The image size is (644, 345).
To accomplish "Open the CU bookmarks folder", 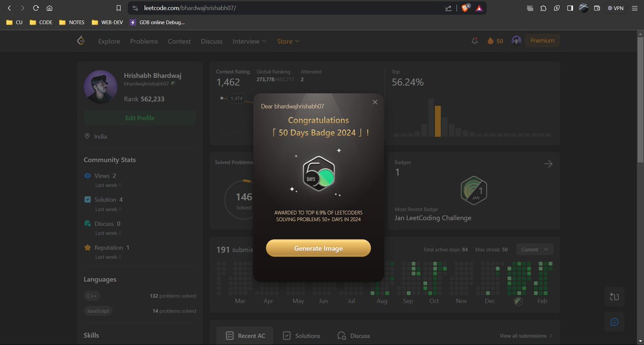I will [x=14, y=23].
